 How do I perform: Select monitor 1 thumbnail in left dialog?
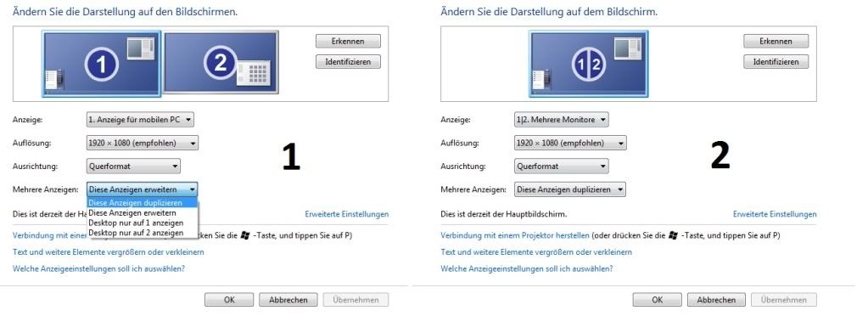101,64
